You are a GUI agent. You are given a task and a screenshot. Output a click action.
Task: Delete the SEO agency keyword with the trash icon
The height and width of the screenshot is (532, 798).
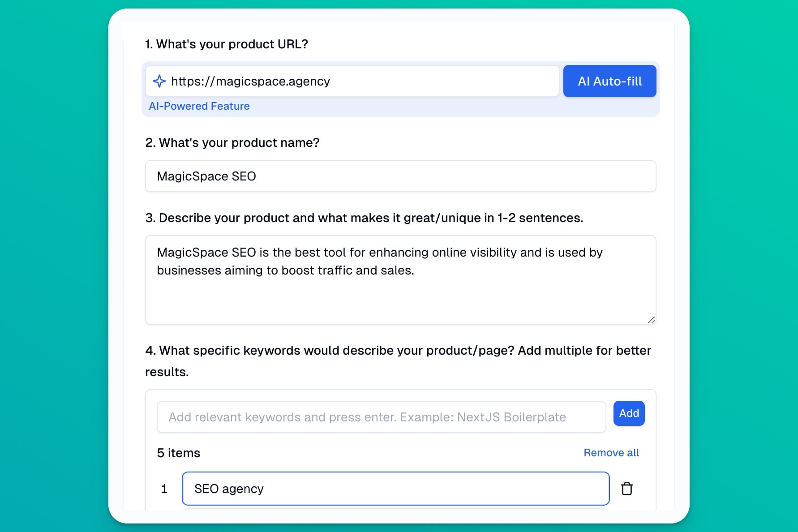pos(627,489)
